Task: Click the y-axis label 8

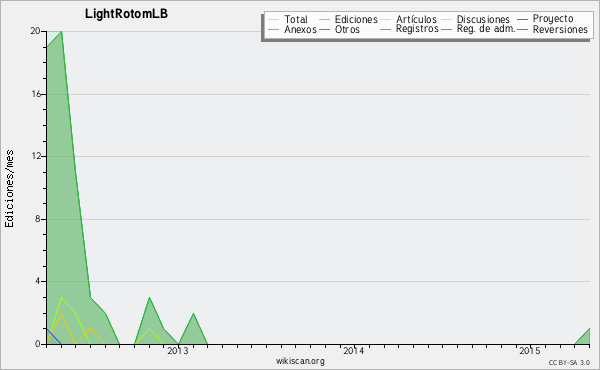Action: point(38,219)
